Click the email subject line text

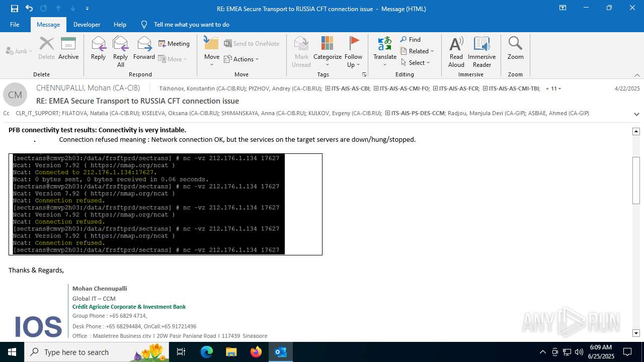[137, 101]
